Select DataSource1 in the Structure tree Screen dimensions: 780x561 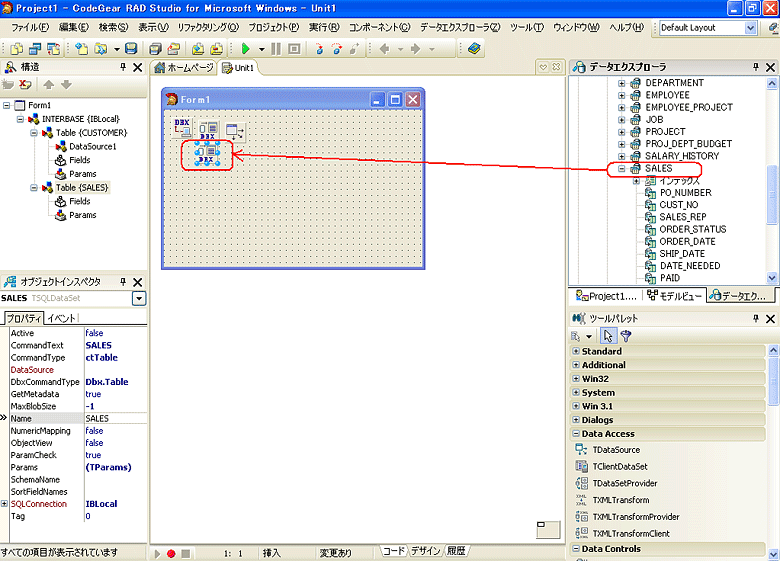[93, 146]
